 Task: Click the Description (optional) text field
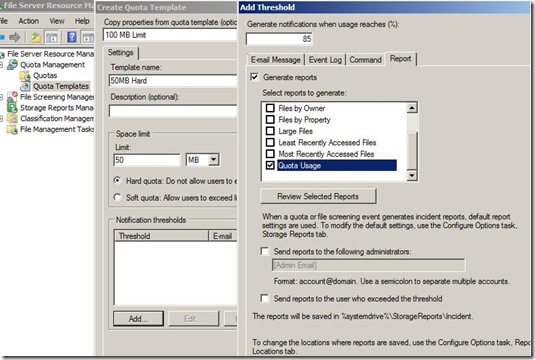[x=173, y=111]
